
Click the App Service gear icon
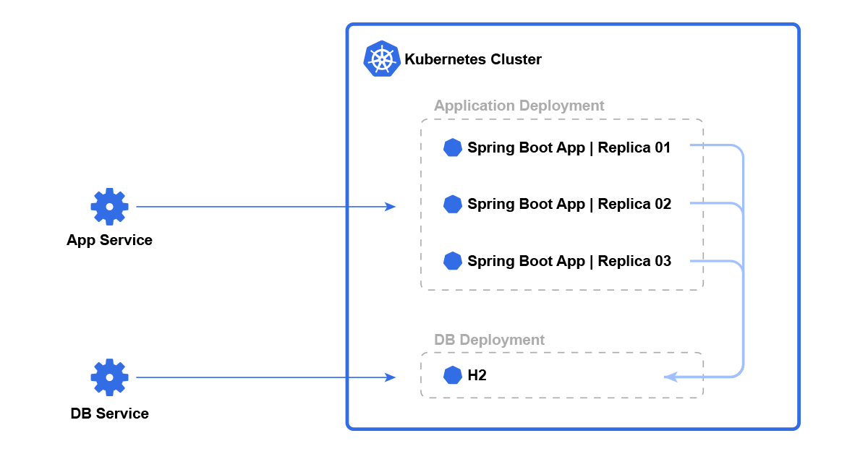[109, 207]
